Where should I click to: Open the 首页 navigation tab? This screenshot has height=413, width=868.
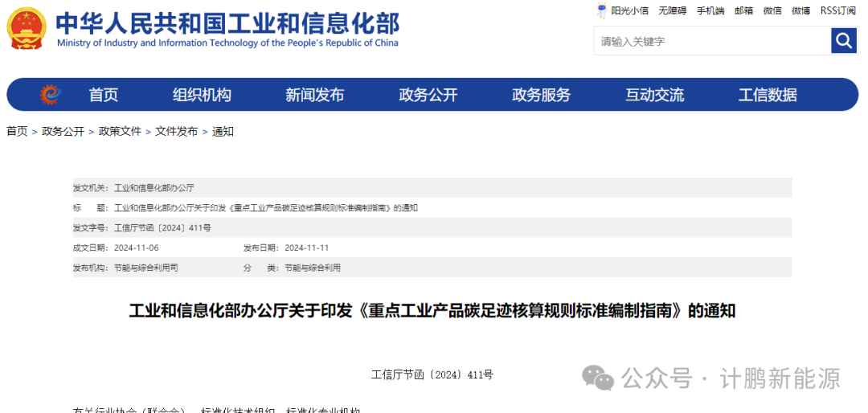(104, 95)
